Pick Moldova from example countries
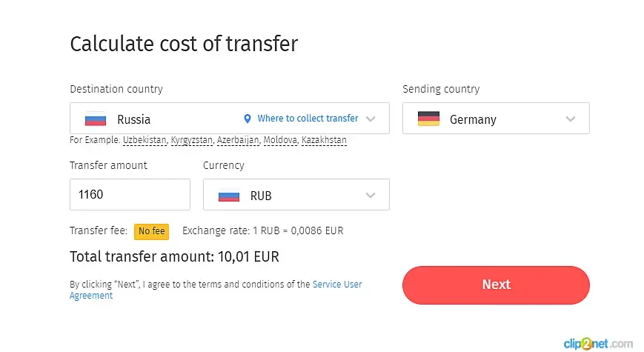The image size is (644, 352). (282, 140)
